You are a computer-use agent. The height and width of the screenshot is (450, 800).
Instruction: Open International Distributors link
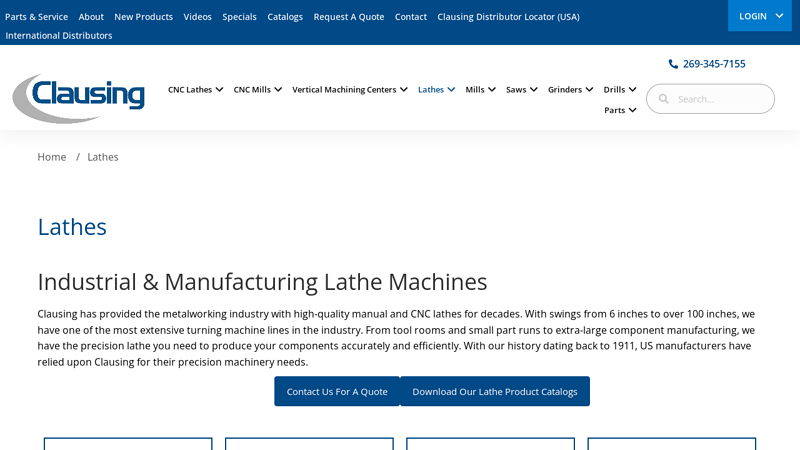click(x=59, y=36)
